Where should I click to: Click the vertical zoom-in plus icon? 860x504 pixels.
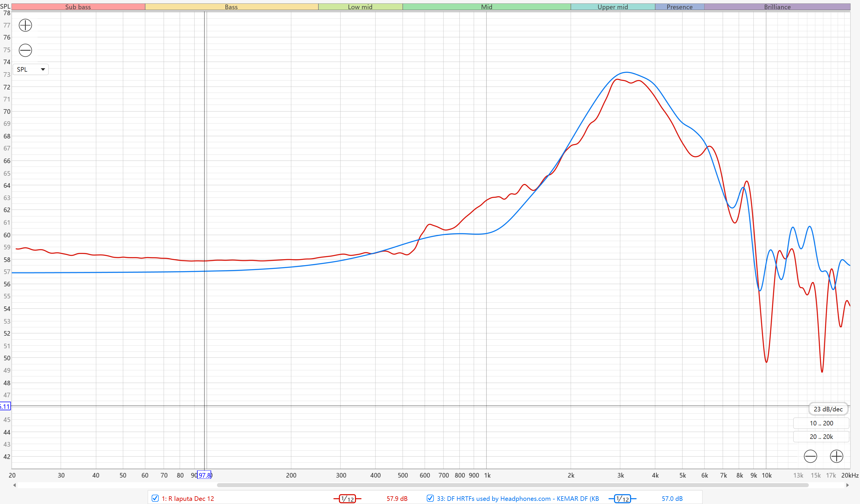coord(25,25)
